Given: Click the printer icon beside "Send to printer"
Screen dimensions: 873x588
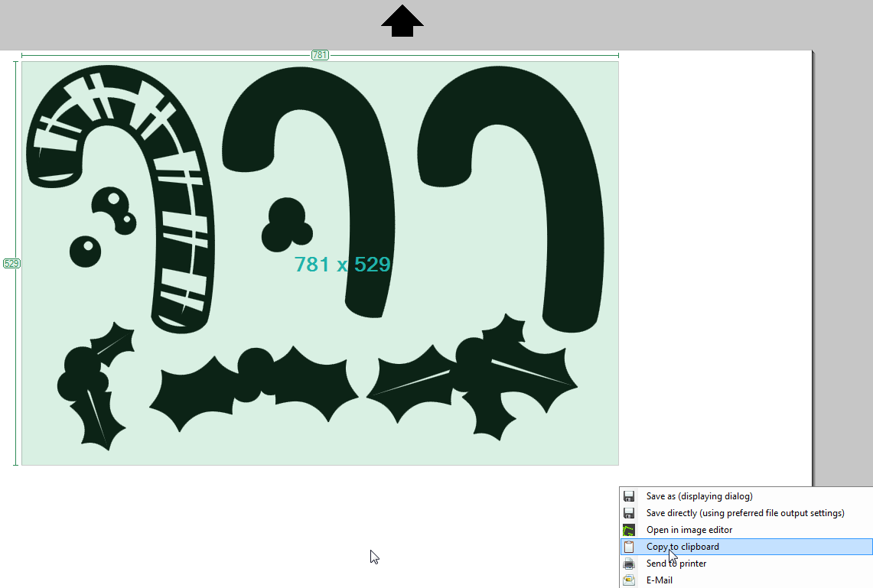Looking at the screenshot, I should (629, 563).
